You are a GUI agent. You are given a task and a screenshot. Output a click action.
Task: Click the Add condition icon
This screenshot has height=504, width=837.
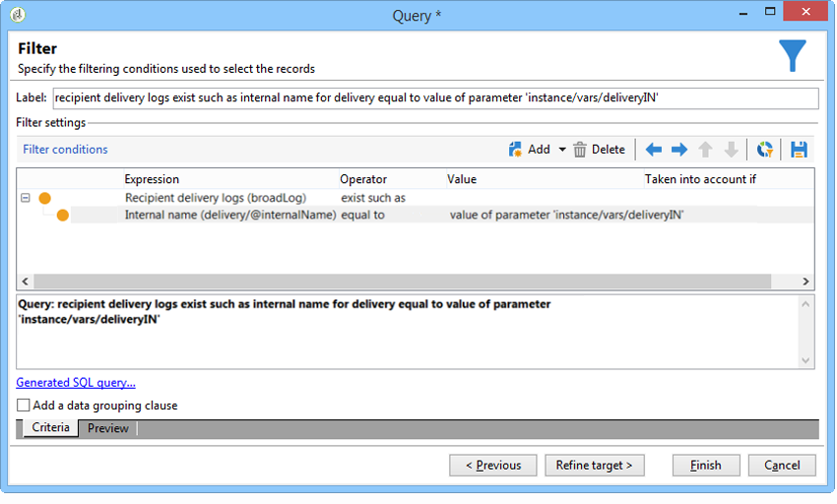click(x=515, y=150)
